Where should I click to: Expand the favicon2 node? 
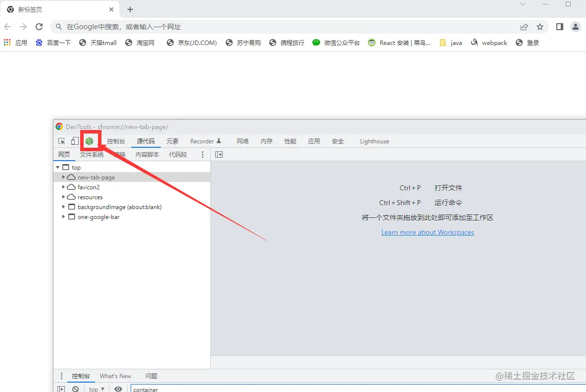tap(63, 187)
